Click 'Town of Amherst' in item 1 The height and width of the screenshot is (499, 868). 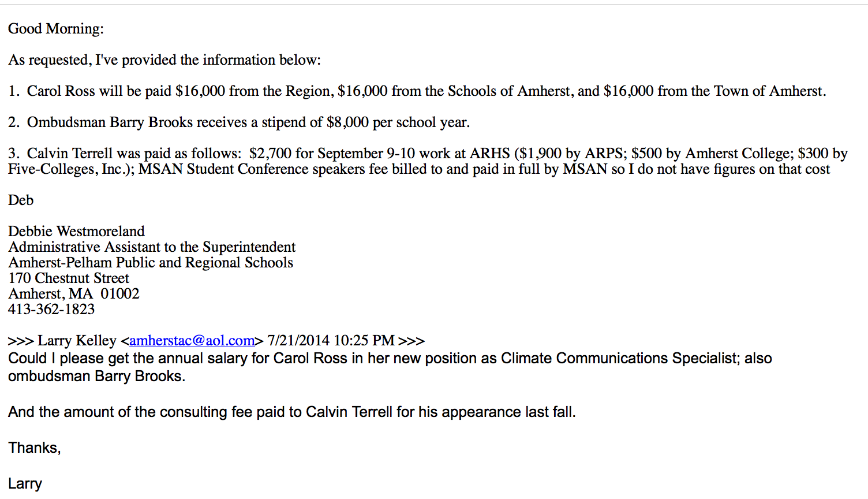click(x=768, y=91)
